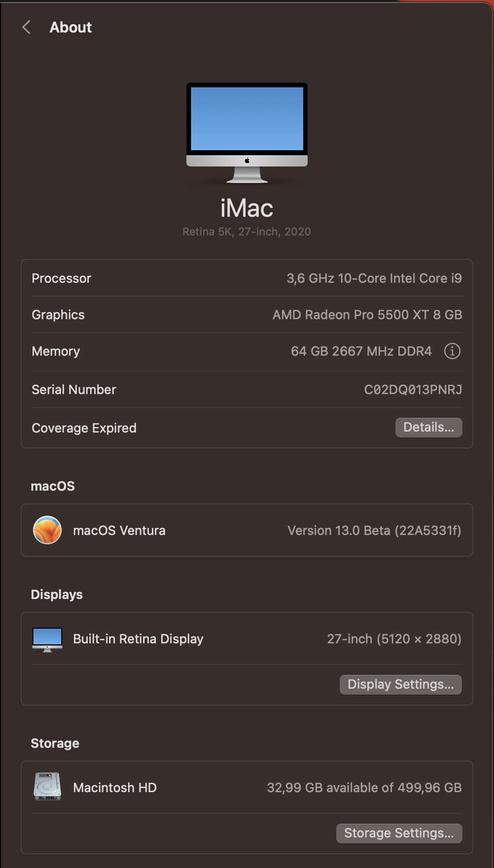
Task: Open Storage Settings
Action: (399, 833)
